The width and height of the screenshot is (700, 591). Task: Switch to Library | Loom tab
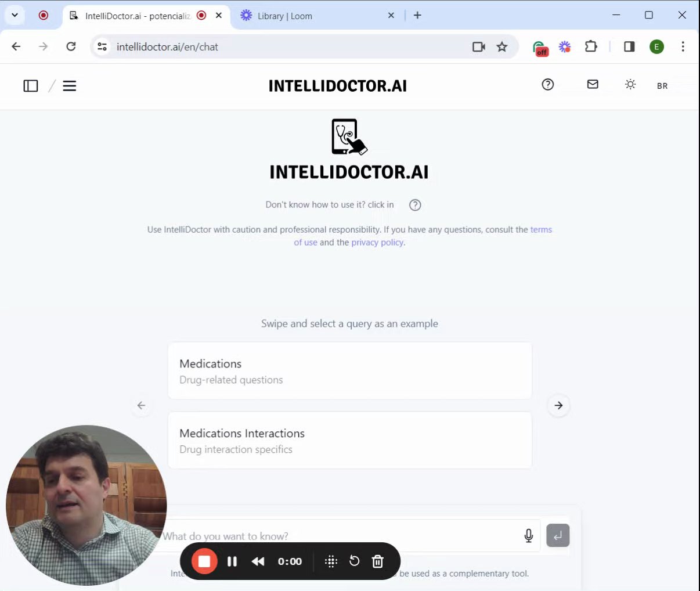(x=316, y=16)
